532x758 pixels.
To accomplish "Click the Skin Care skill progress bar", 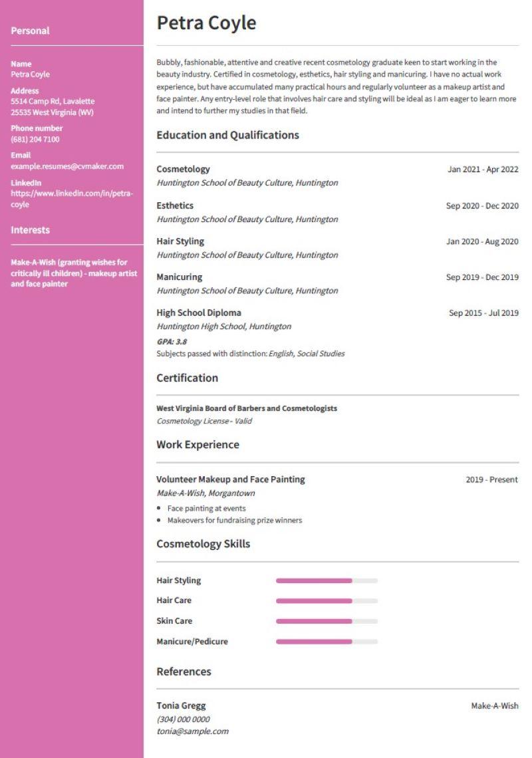I will (327, 622).
